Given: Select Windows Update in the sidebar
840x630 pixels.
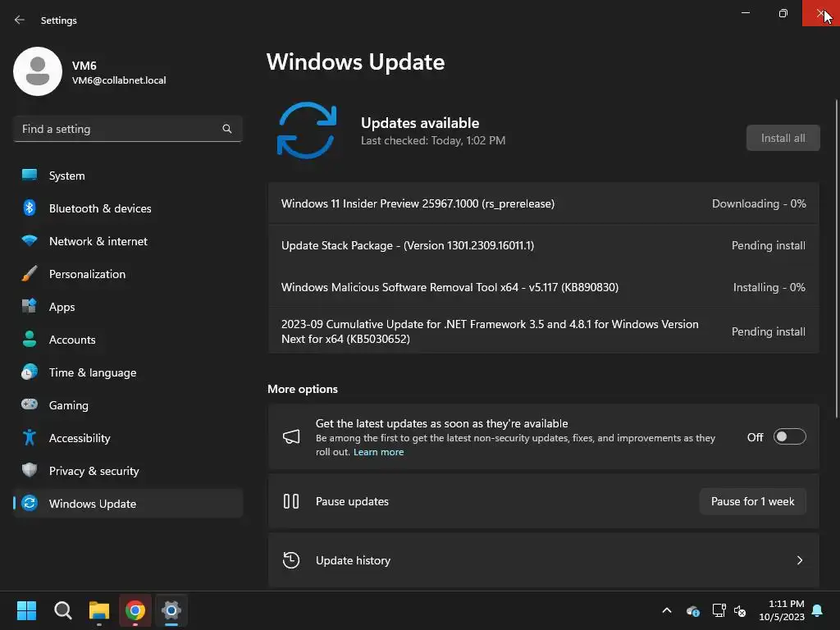Looking at the screenshot, I should 128,504.
